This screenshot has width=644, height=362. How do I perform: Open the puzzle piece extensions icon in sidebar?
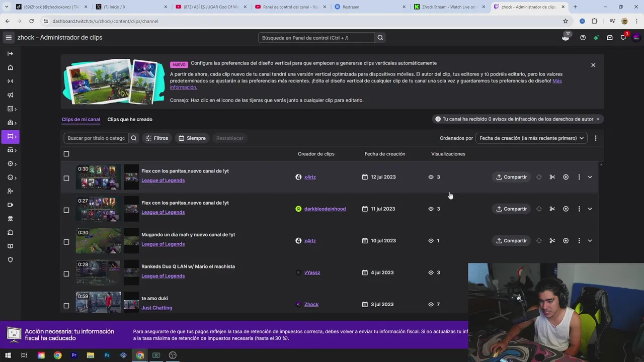coord(10,232)
